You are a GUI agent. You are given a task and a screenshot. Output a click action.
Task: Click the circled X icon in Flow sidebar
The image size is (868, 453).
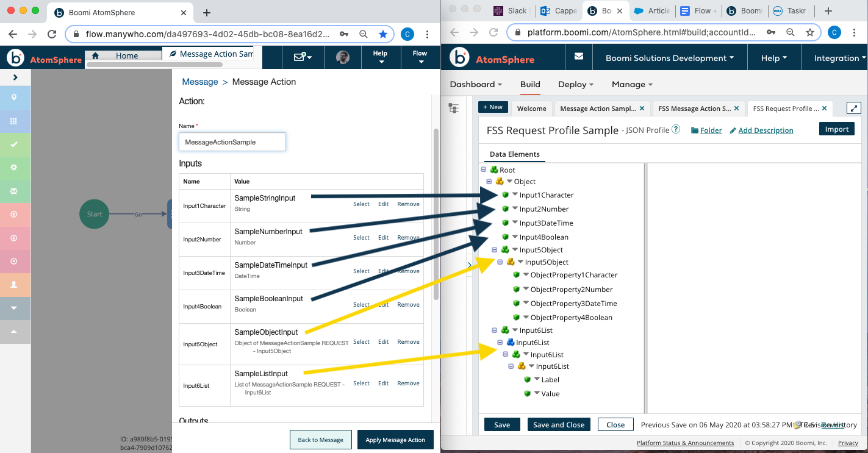[x=14, y=261]
